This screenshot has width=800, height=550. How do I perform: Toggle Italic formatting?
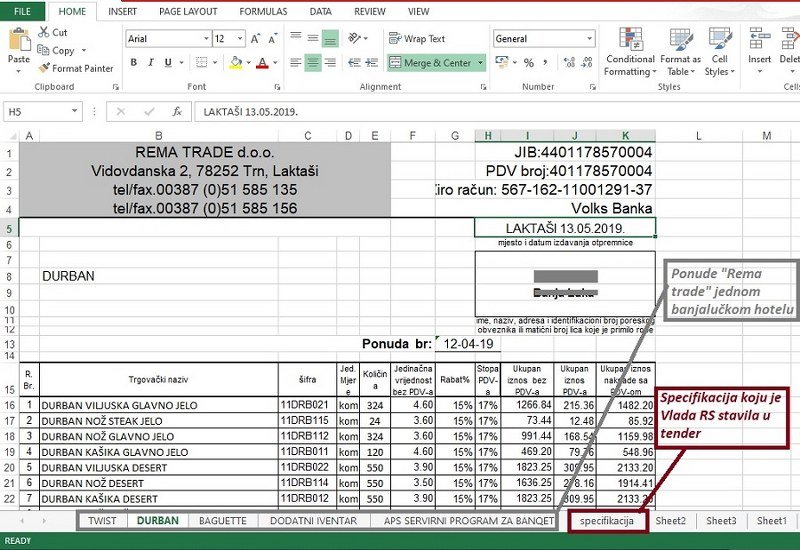(x=151, y=62)
